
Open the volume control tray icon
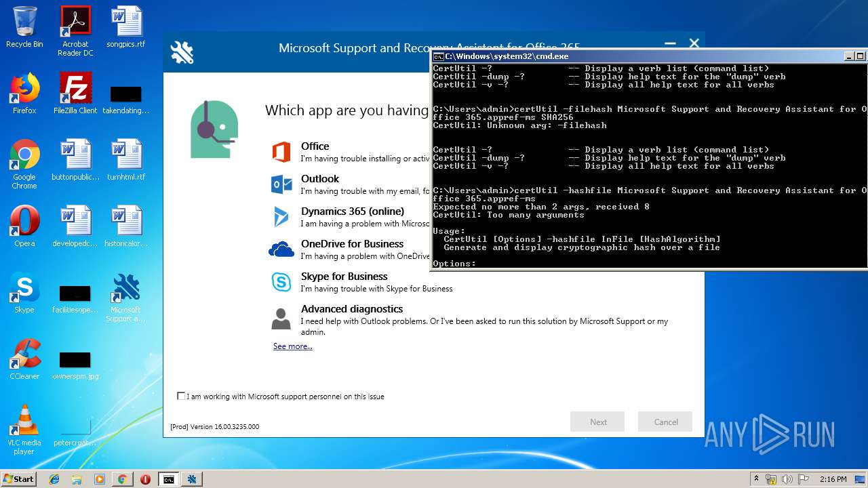tap(787, 479)
